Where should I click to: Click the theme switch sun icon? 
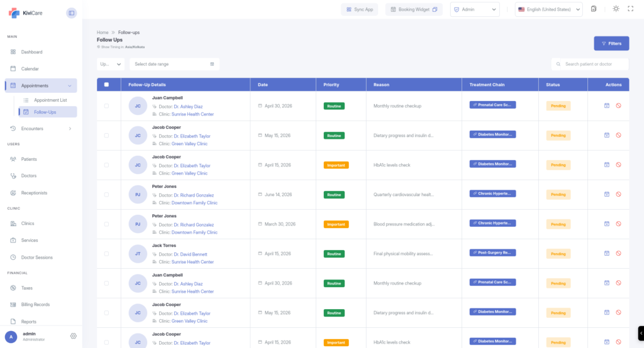coord(616,9)
